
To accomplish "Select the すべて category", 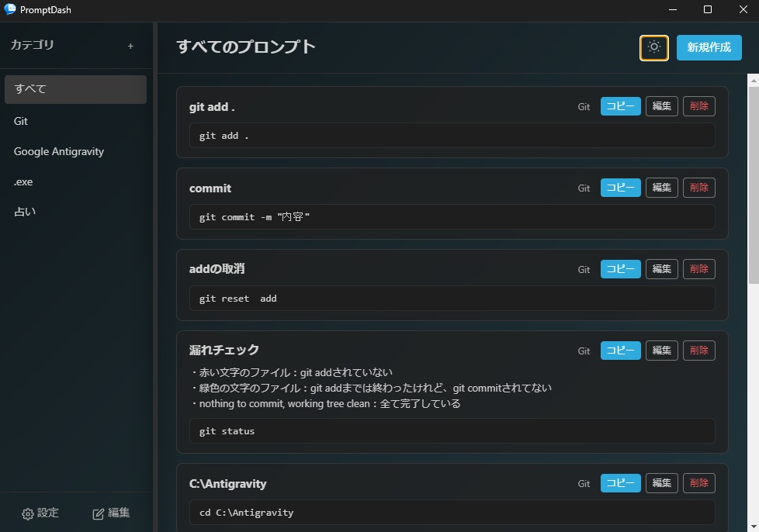I will click(75, 89).
